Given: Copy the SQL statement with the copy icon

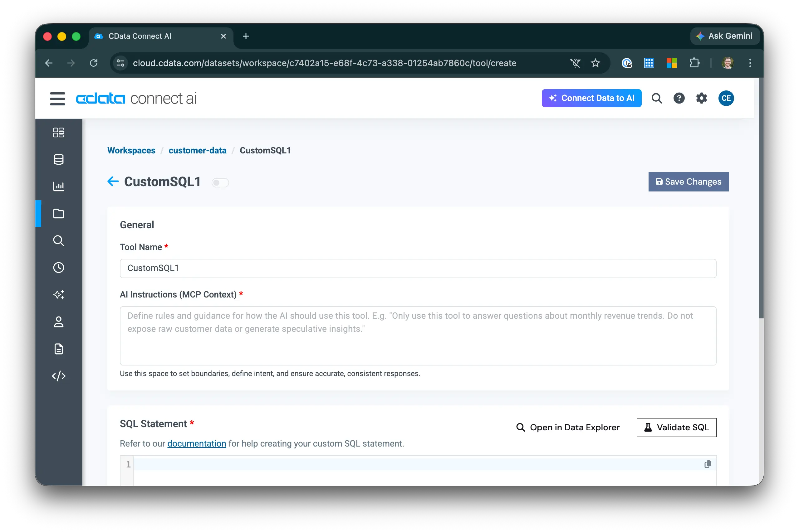Looking at the screenshot, I should point(707,464).
